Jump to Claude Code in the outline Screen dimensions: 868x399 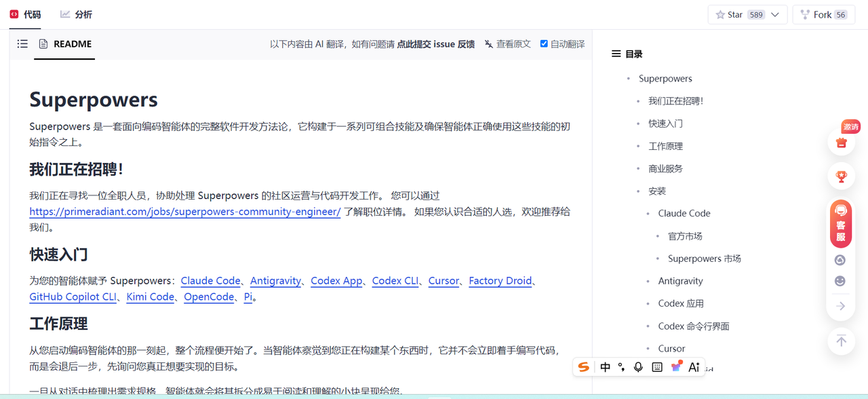point(684,213)
